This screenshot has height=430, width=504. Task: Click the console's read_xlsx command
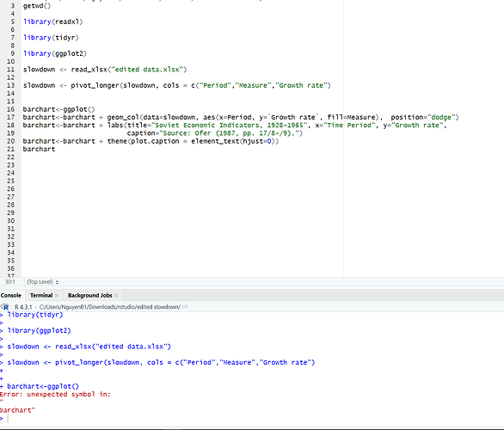89,347
